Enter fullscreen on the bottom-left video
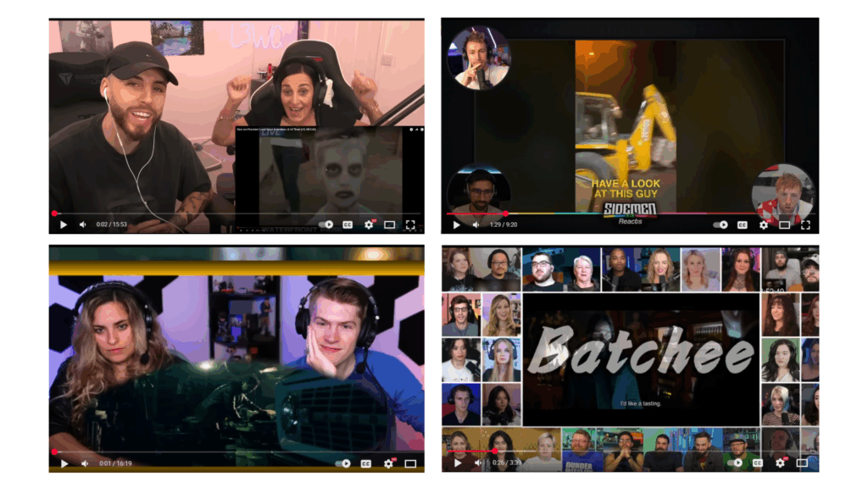The width and height of the screenshot is (868, 488). [x=411, y=464]
